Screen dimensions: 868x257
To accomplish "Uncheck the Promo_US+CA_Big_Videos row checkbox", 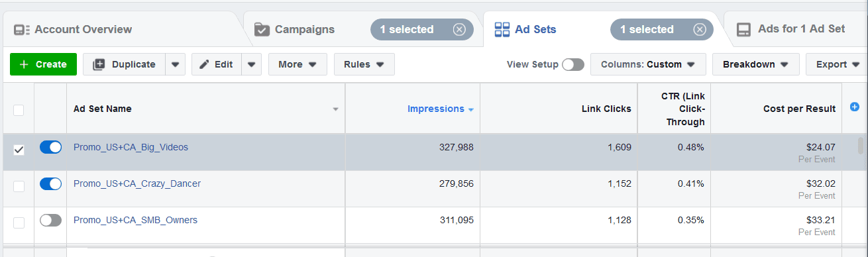I will pyautogui.click(x=19, y=150).
